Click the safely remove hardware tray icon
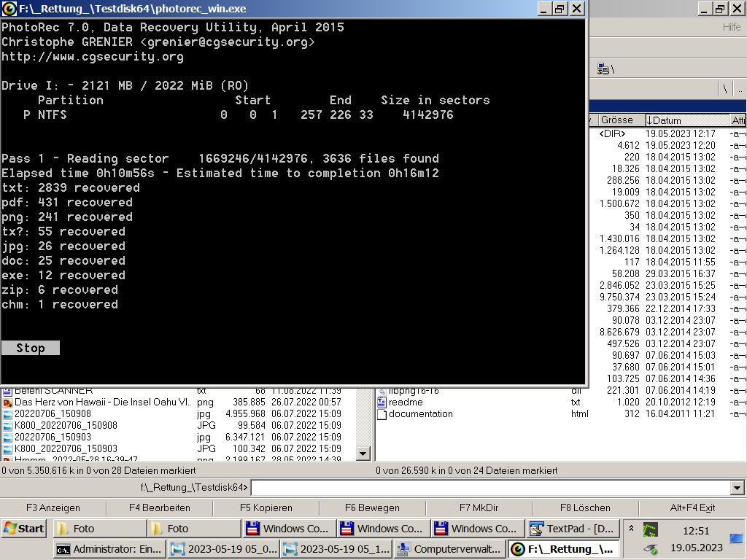 [650, 549]
